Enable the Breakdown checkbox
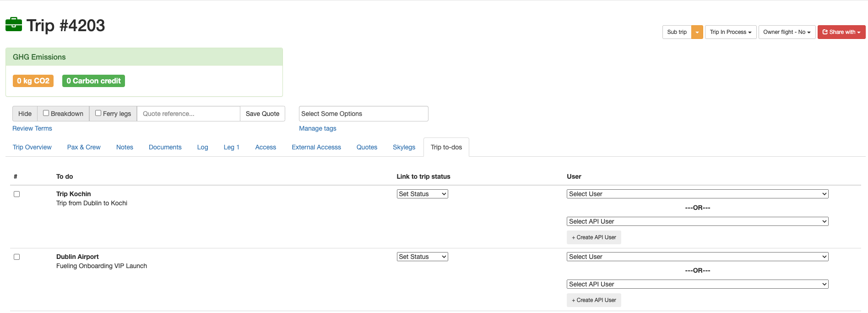This screenshot has height=313, width=868. (46, 113)
